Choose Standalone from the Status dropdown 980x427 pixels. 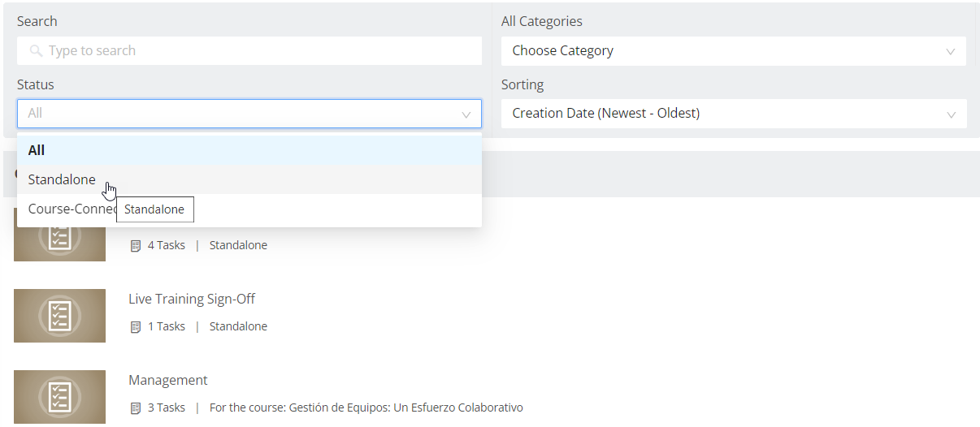249,179
